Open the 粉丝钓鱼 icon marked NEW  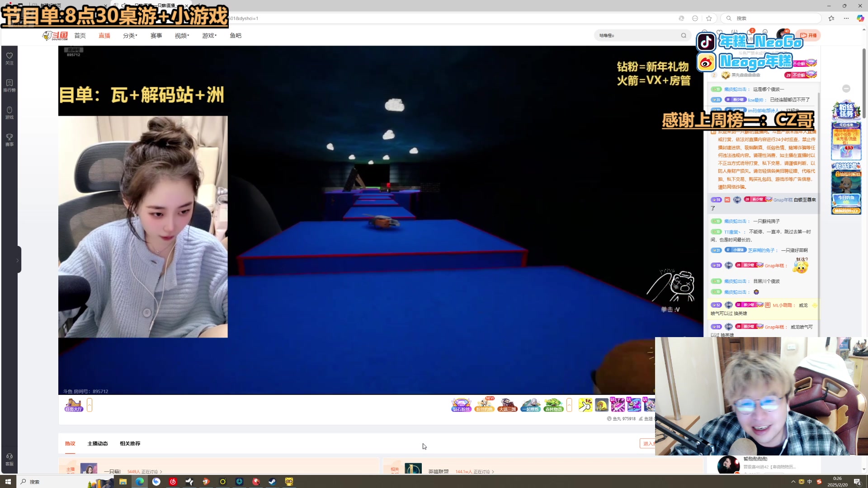pos(484,405)
